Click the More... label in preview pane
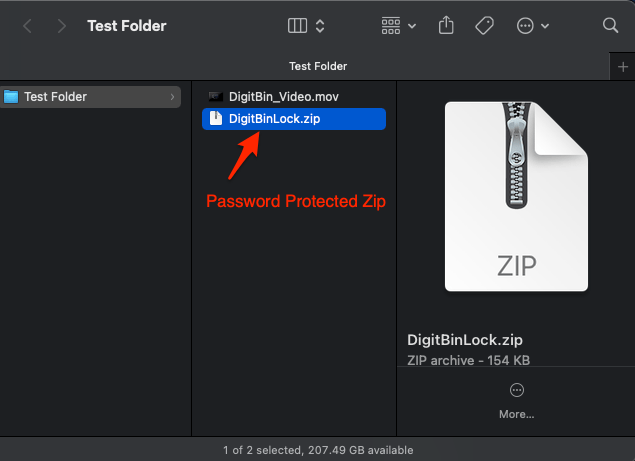635x461 pixels. point(517,414)
